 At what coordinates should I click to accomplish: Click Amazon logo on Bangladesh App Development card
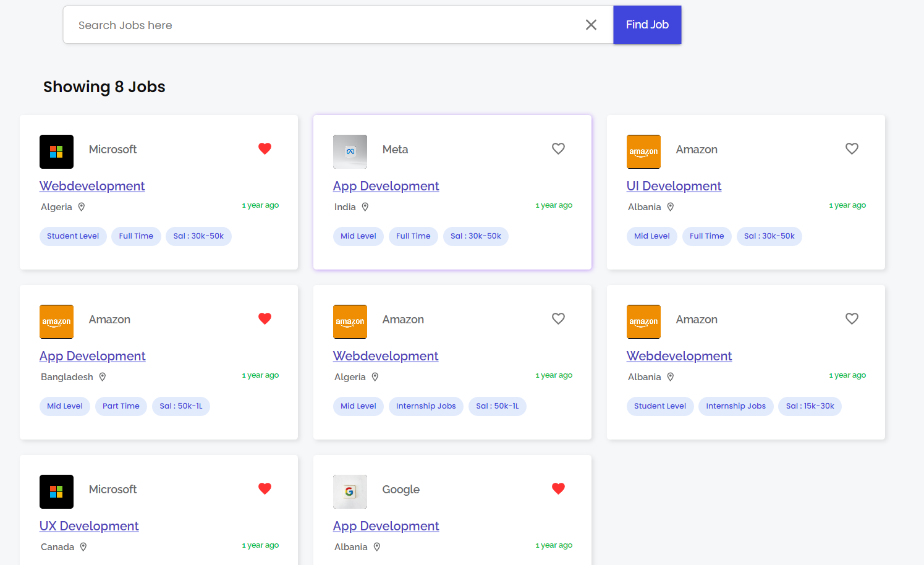tap(56, 321)
